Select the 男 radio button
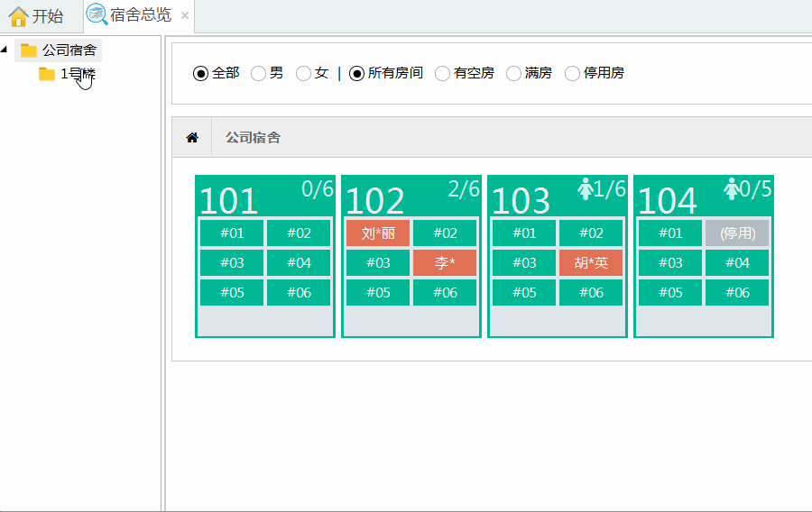This screenshot has height=512, width=812. tap(258, 73)
